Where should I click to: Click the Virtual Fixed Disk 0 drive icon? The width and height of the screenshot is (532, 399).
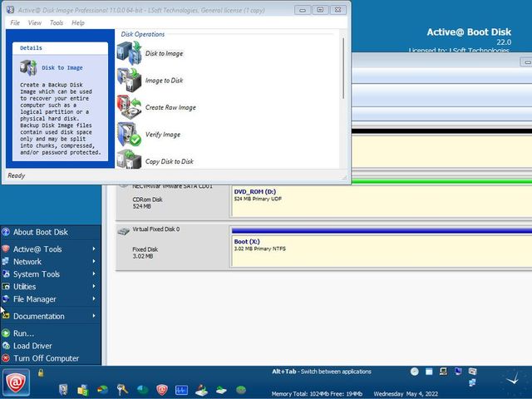pyautogui.click(x=123, y=229)
